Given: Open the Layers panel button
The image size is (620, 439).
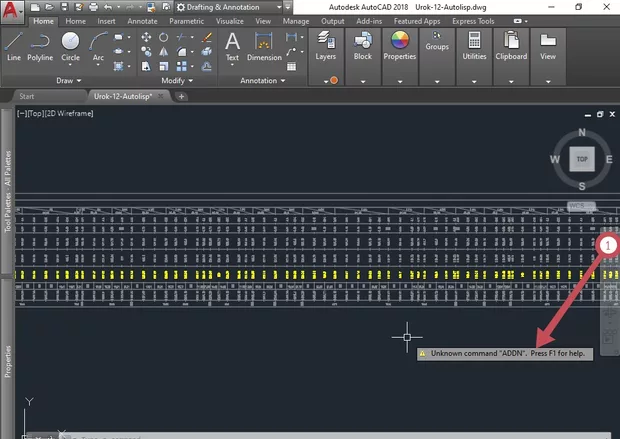Looking at the screenshot, I should [325, 45].
